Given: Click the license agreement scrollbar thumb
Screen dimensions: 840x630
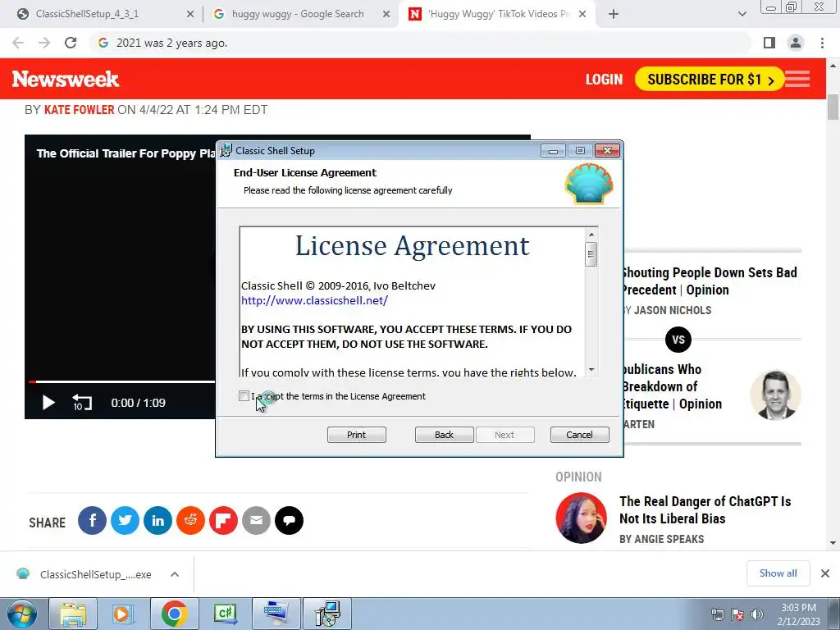Looking at the screenshot, I should pos(591,254).
